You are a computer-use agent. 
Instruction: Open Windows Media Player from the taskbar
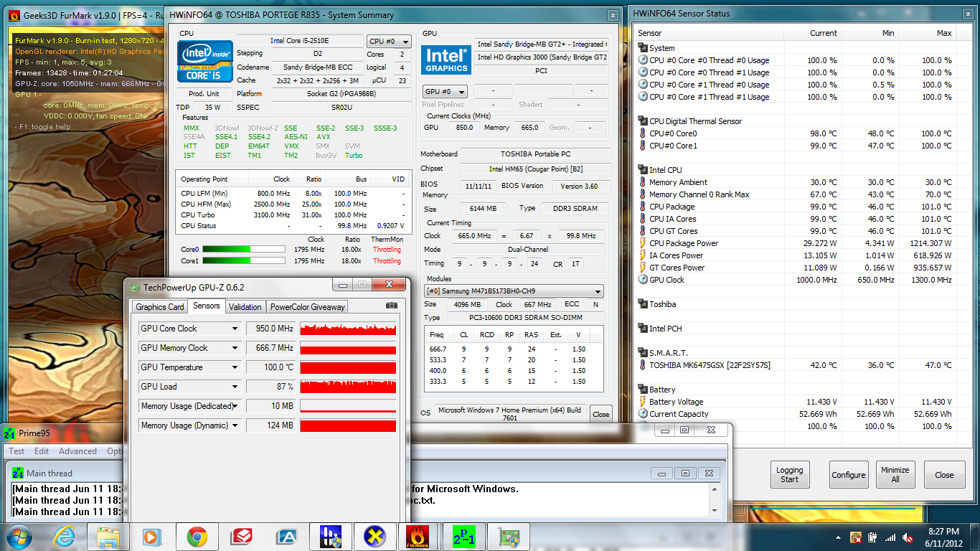tap(152, 536)
